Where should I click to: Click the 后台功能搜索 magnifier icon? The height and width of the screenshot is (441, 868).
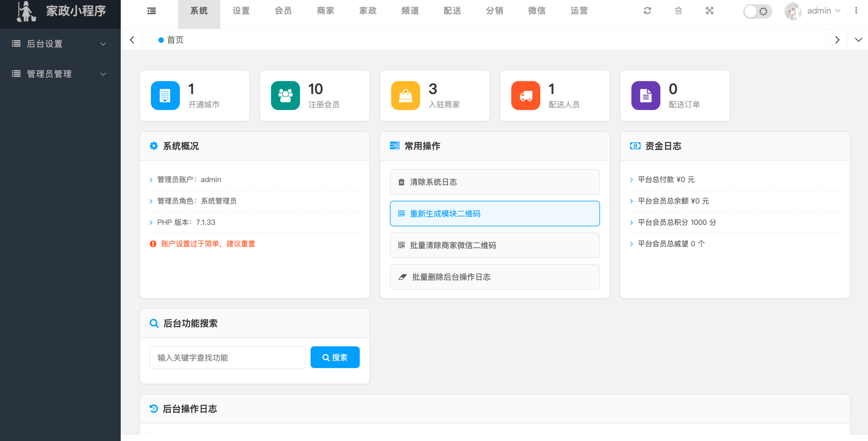154,323
